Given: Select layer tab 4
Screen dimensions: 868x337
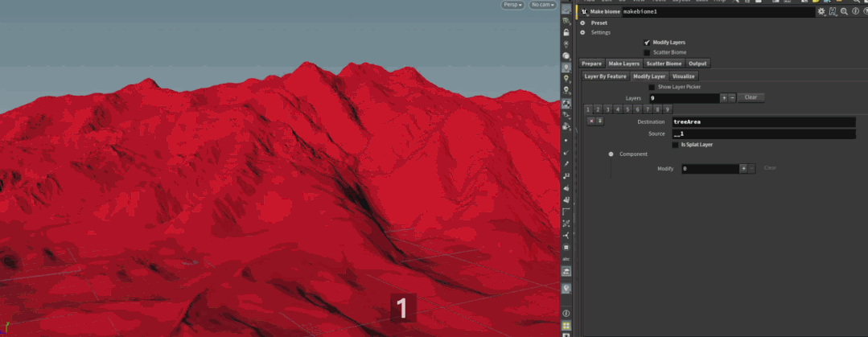Looking at the screenshot, I should 618,109.
